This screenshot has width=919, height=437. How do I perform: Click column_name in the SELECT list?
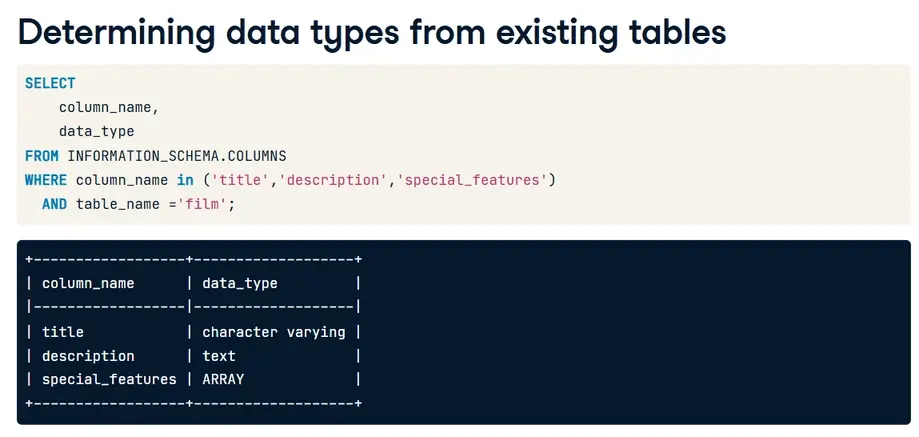pyautogui.click(x=109, y=107)
